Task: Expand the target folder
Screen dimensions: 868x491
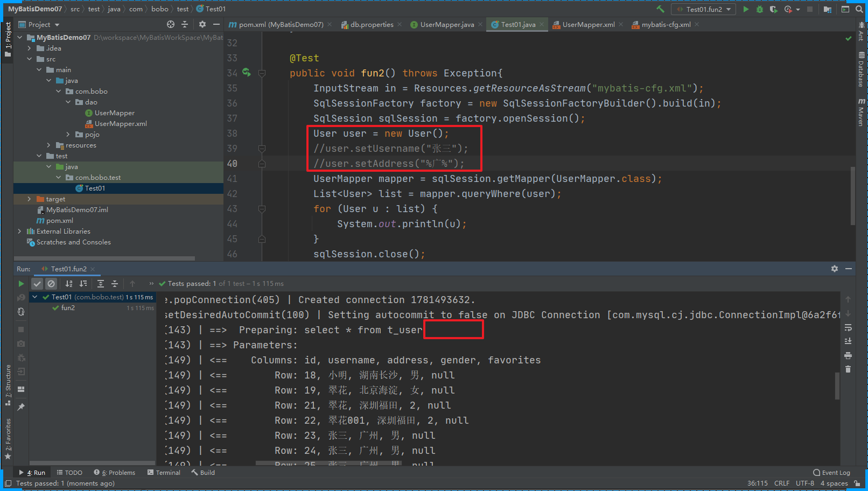Action: click(30, 199)
